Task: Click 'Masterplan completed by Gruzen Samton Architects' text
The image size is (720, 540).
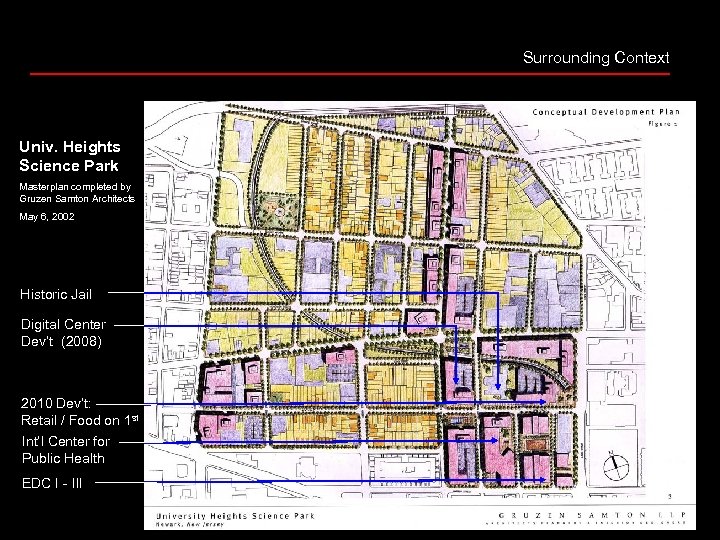Action: (77, 193)
